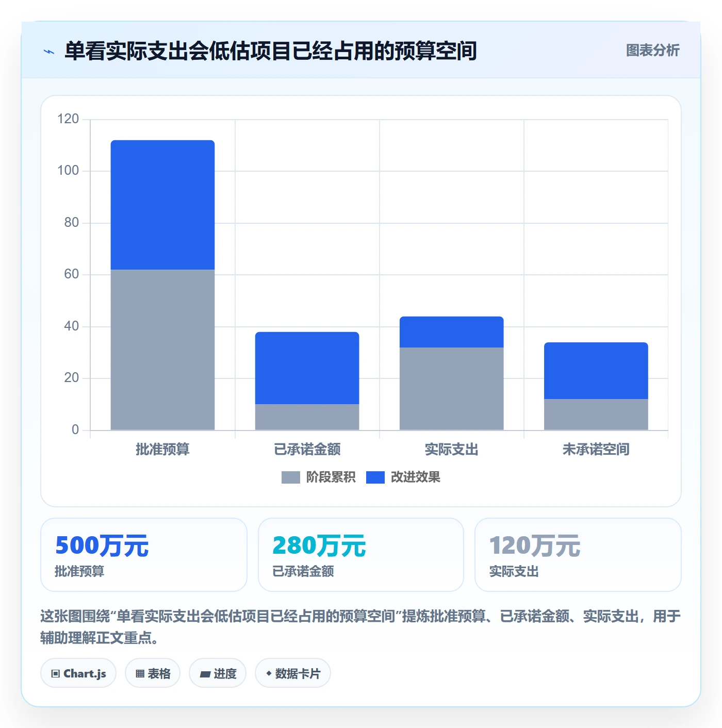
Task: Click the gray 阶段累积 segment of 批准预算 bar
Action: [x=162, y=350]
